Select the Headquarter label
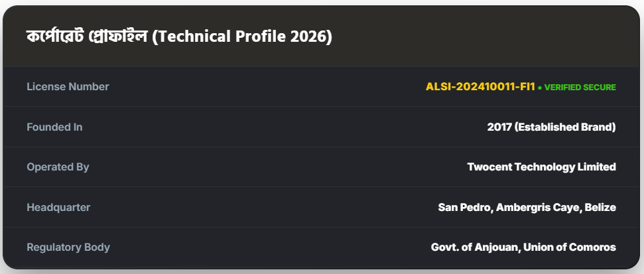644x274 pixels. click(58, 208)
